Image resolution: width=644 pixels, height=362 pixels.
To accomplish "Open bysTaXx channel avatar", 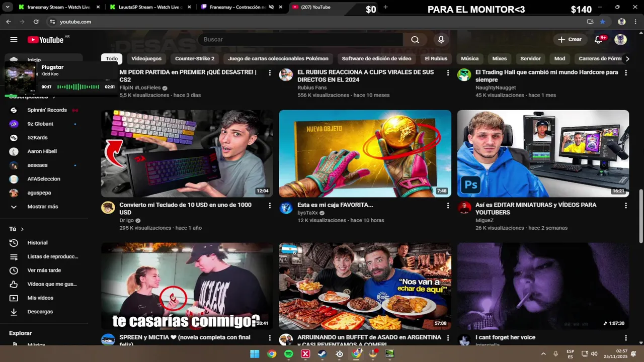I will coord(286,208).
